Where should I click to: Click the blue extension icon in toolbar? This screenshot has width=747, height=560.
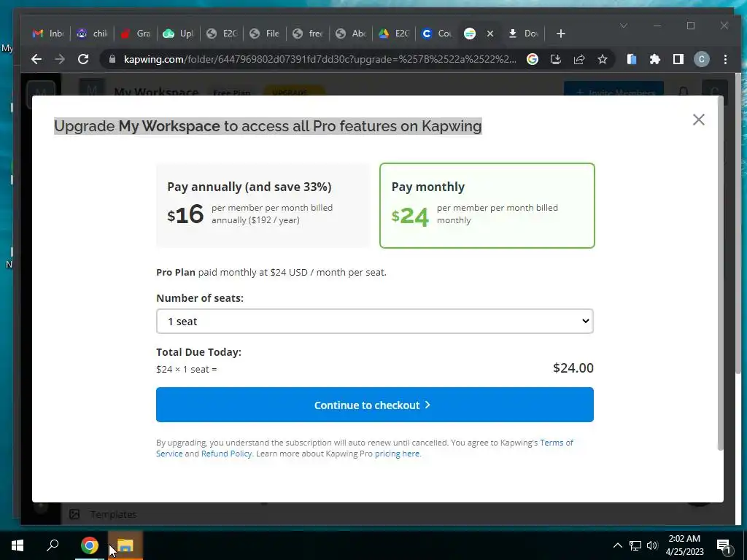pyautogui.click(x=632, y=59)
